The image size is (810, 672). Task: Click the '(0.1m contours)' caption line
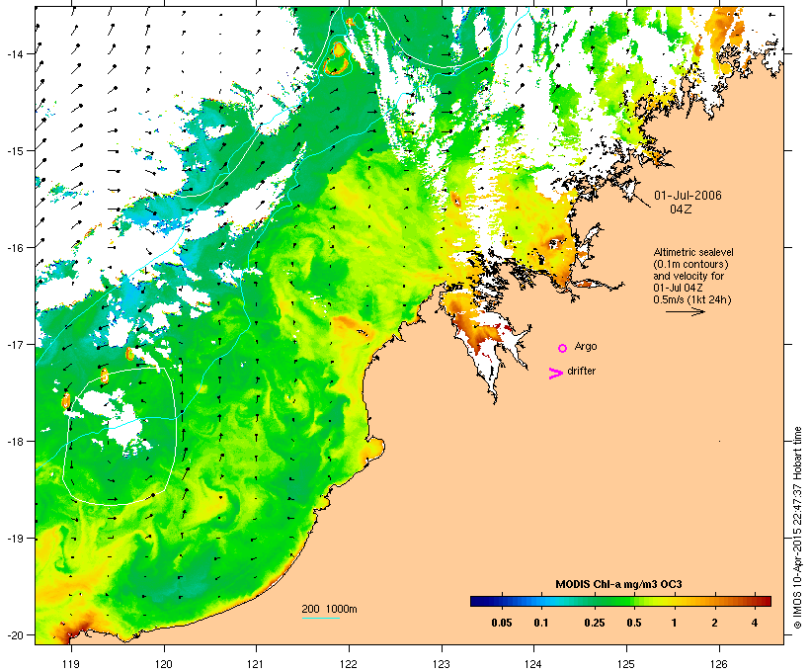[x=690, y=264]
